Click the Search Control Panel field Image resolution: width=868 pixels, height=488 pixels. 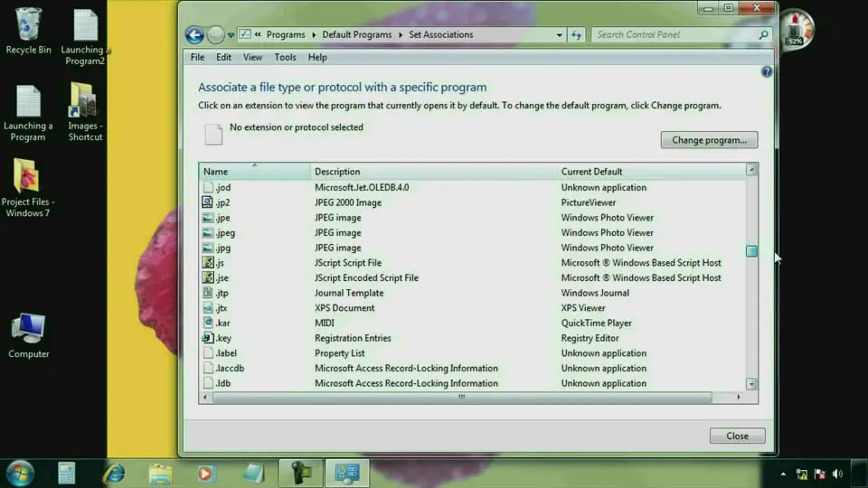coord(681,35)
